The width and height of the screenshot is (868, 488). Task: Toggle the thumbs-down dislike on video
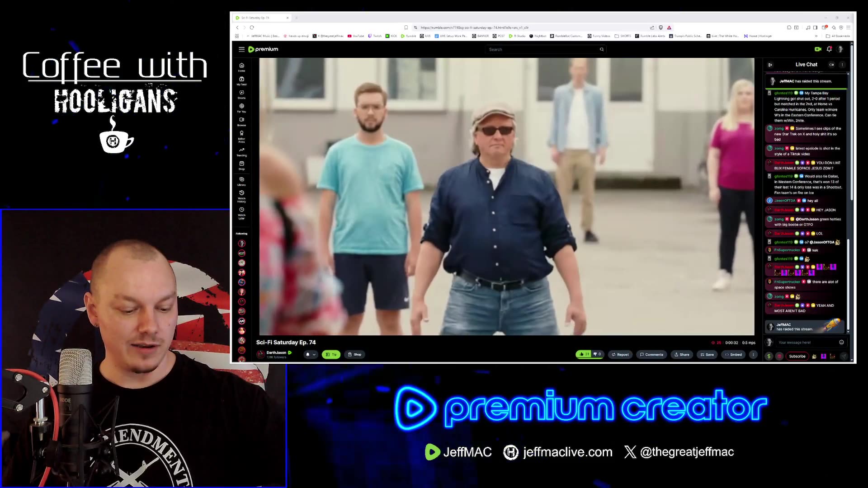click(597, 354)
